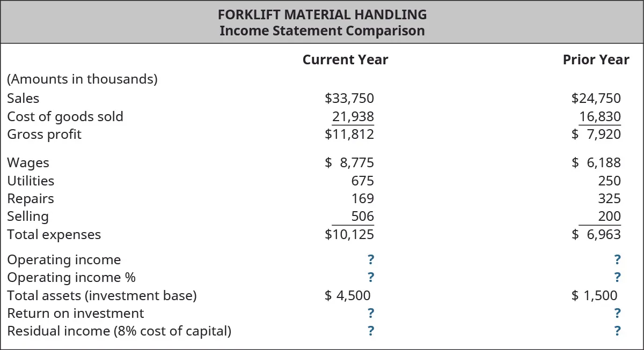Click the Current Year operating income question mark
Screen dimensions: 644x350
pos(371,260)
